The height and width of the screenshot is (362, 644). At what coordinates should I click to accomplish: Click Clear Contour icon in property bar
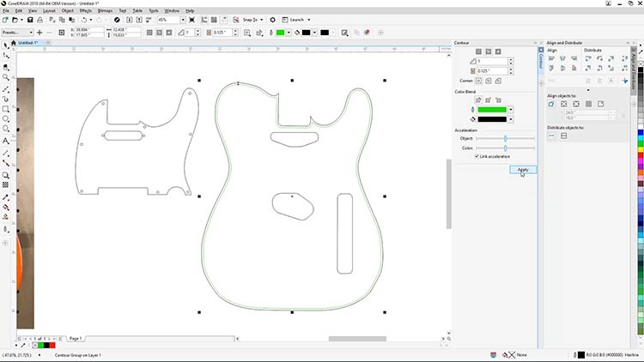(367, 33)
